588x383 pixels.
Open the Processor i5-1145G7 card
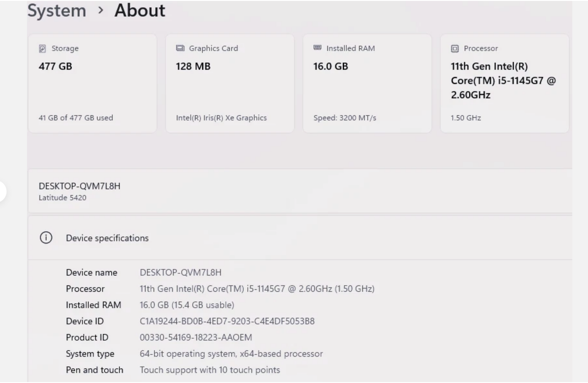tap(505, 83)
